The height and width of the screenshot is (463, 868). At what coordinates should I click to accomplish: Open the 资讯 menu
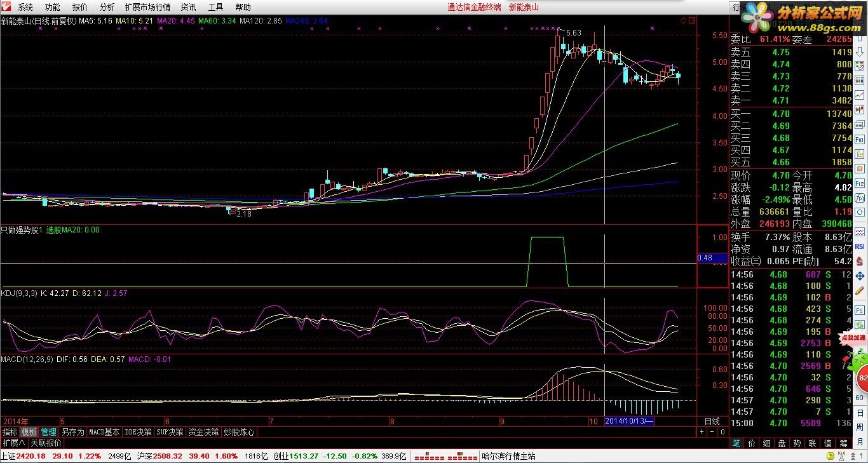pos(188,7)
